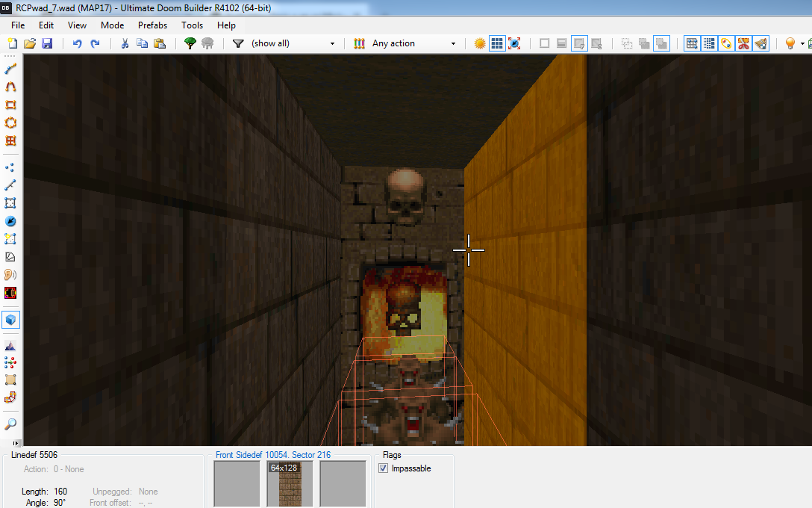The image size is (812, 508).
Task: Open Sound Environment mode red icon
Action: 10,293
